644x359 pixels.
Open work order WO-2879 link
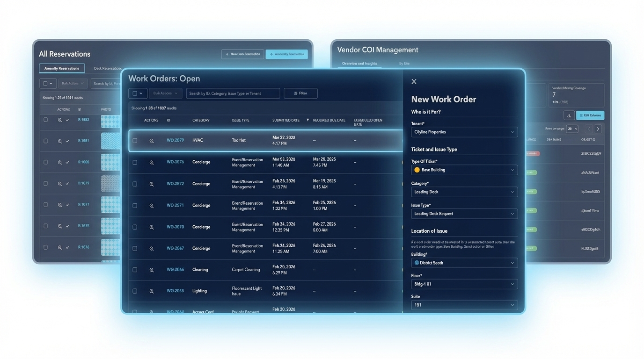(175, 140)
